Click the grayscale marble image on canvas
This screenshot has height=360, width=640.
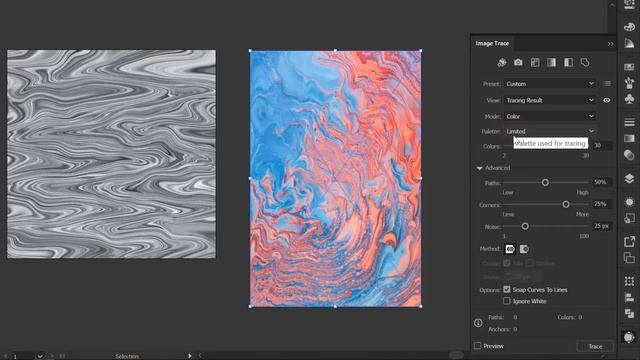pos(111,154)
